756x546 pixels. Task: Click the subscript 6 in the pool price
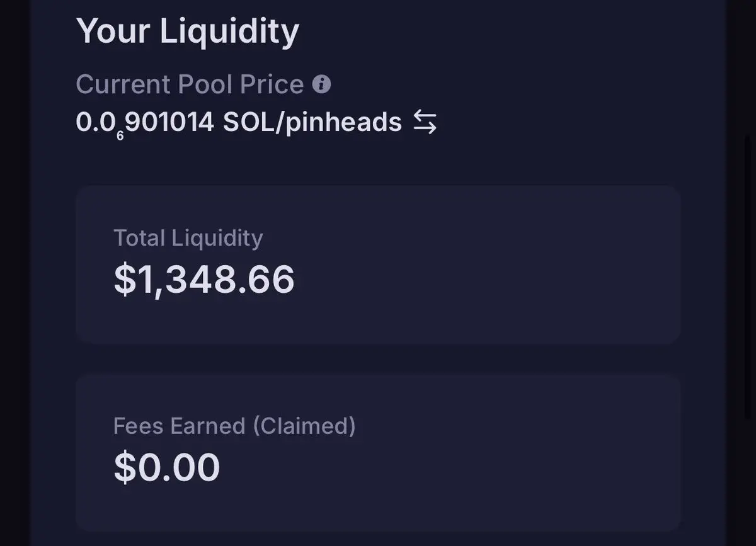coord(120,135)
